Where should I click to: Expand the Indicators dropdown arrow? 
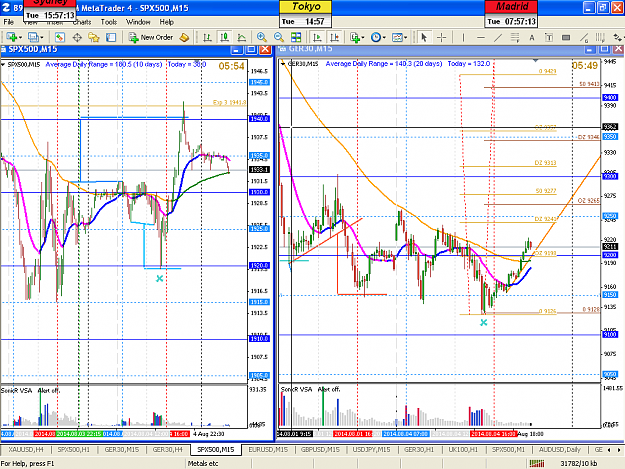pyautogui.click(x=363, y=38)
